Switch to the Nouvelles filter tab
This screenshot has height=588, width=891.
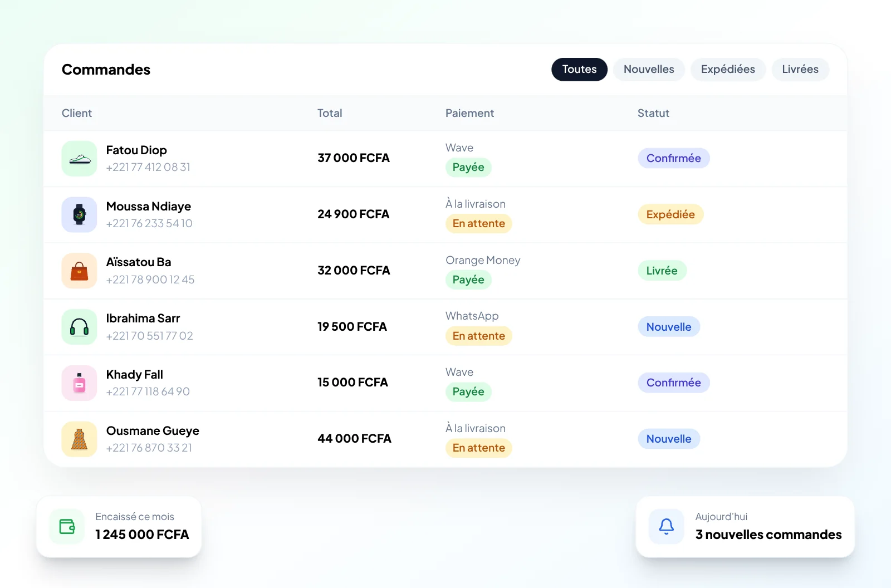click(649, 70)
